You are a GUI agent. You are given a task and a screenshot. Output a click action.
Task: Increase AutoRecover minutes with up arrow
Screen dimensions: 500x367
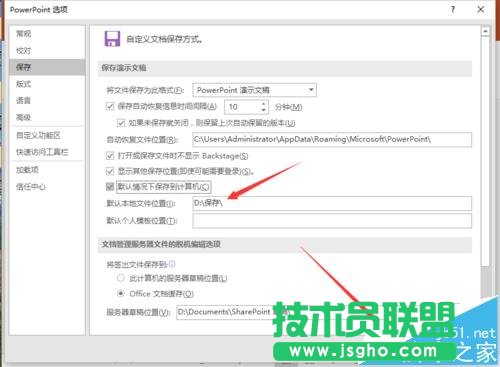click(264, 104)
